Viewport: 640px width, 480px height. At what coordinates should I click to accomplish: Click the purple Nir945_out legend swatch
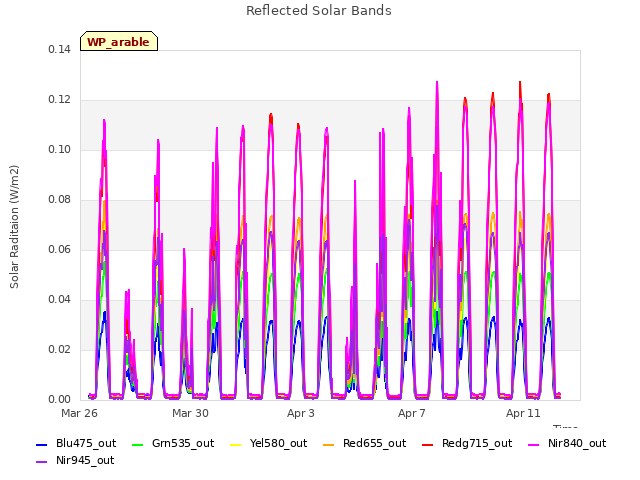tap(42, 462)
